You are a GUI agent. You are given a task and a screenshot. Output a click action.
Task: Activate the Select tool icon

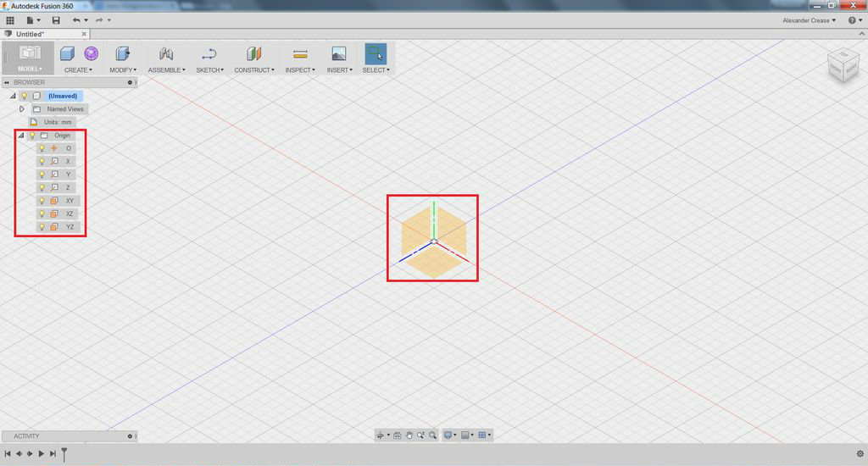tap(376, 53)
